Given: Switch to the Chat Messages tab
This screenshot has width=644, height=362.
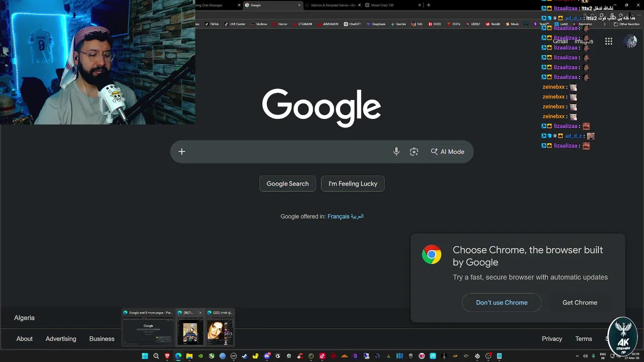Looking at the screenshot, I should click(216, 5).
